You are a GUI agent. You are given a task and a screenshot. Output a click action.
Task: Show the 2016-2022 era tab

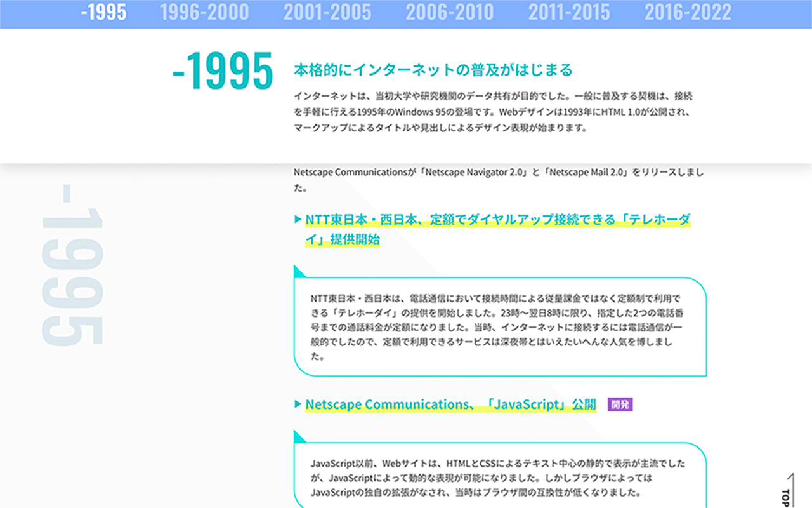pyautogui.click(x=688, y=13)
